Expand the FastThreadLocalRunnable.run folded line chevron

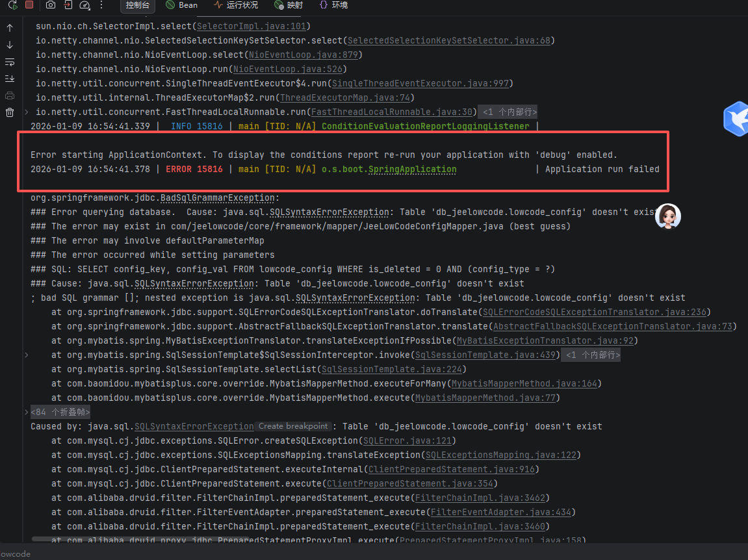27,112
